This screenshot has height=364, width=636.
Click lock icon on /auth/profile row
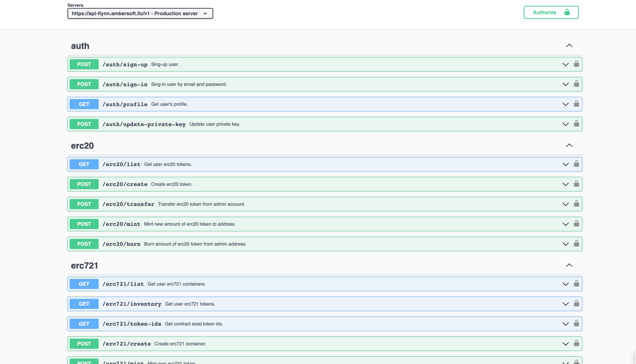click(x=576, y=104)
